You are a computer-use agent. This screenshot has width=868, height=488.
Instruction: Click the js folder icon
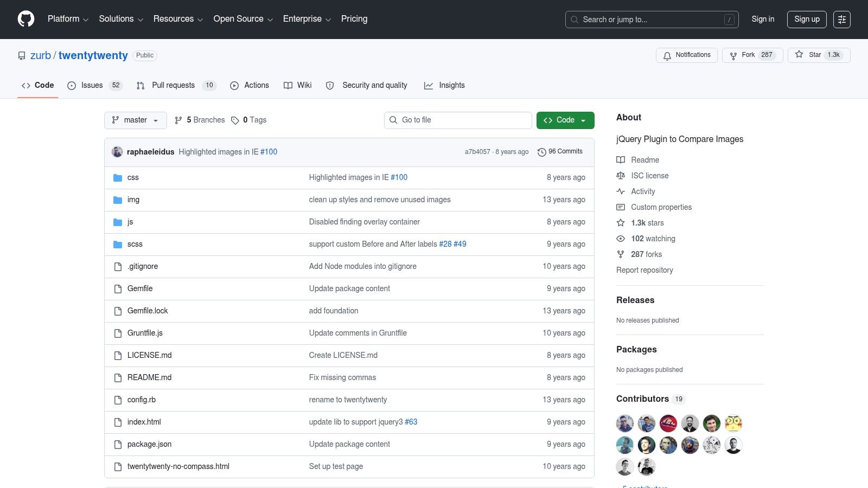(x=118, y=222)
